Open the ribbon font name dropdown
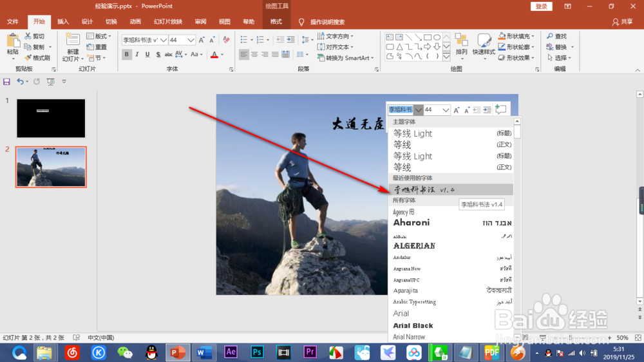Image resolution: width=644 pixels, height=362 pixels. pyautogui.click(x=164, y=40)
